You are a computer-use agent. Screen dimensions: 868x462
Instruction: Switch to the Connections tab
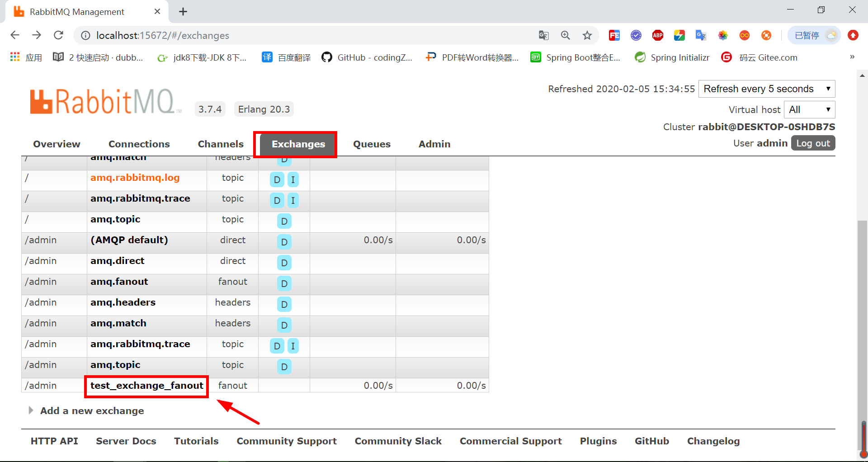139,144
